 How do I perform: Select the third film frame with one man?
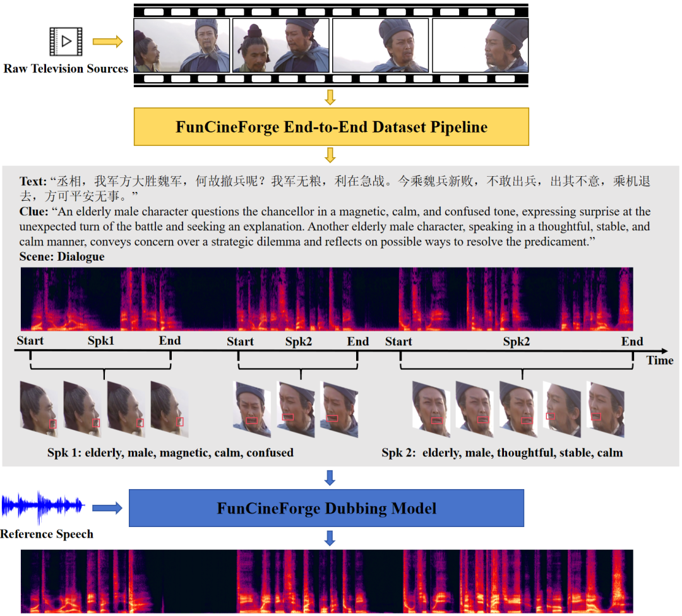point(381,45)
